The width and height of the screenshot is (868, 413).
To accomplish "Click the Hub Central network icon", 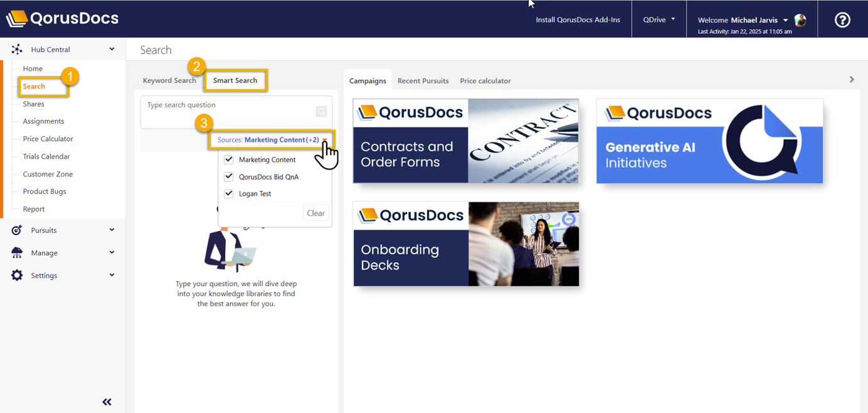I will (17, 50).
